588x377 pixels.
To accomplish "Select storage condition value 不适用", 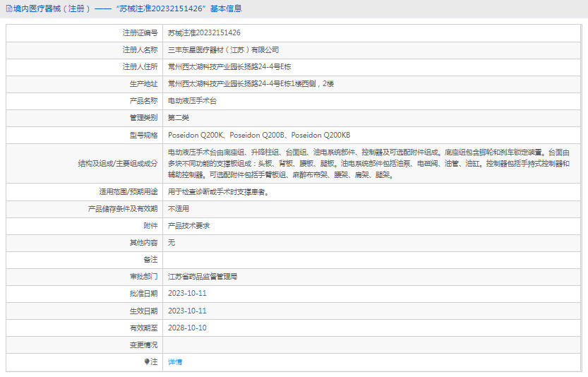I will click(179, 209).
